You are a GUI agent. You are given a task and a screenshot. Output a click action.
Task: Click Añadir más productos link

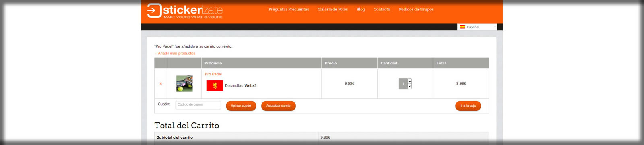click(175, 53)
